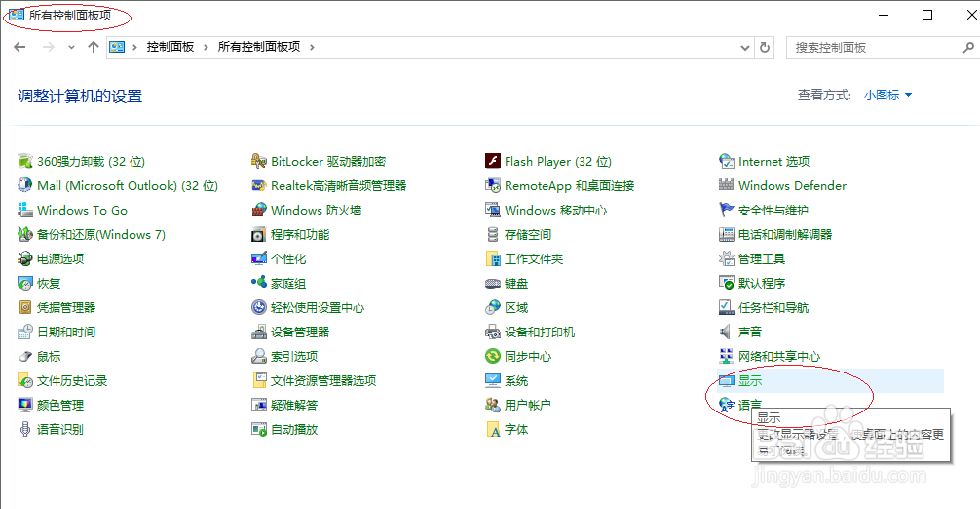Image resolution: width=980 pixels, height=509 pixels.
Task: Click the 日期和时间 clock icon
Action: coord(25,333)
